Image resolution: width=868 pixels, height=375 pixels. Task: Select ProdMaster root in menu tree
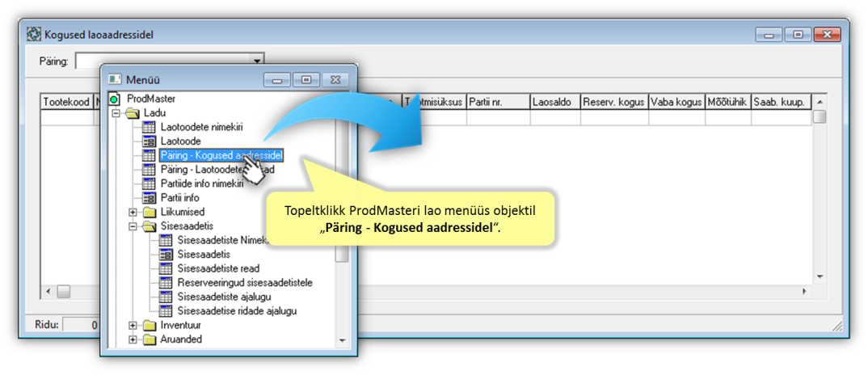pos(151,99)
